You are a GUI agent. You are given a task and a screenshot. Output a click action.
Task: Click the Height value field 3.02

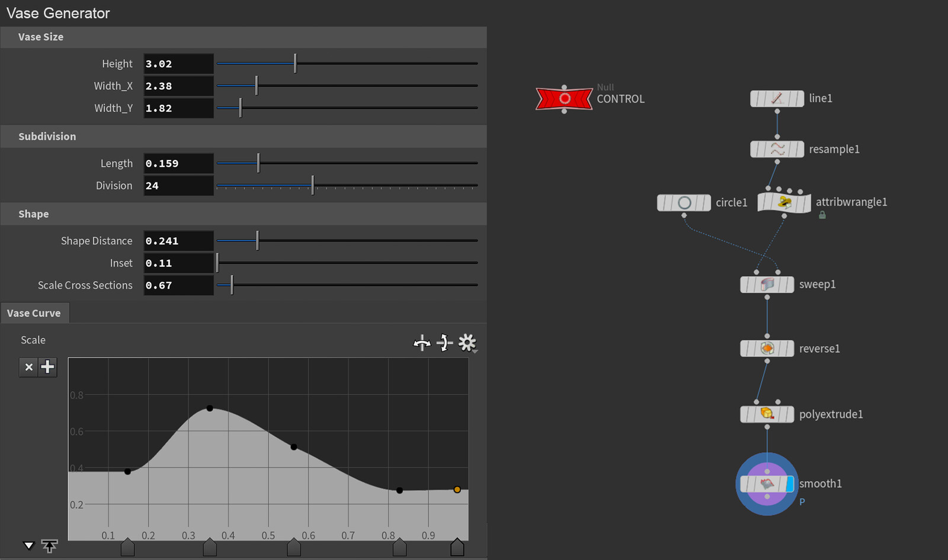click(178, 63)
